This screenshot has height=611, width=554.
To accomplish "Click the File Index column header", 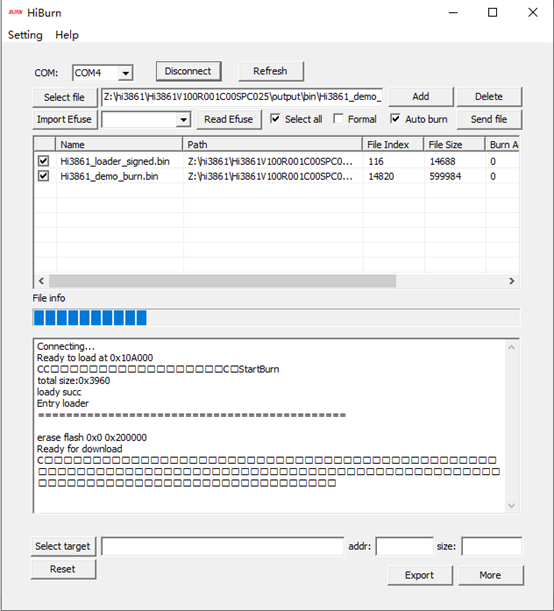I will (x=393, y=145).
